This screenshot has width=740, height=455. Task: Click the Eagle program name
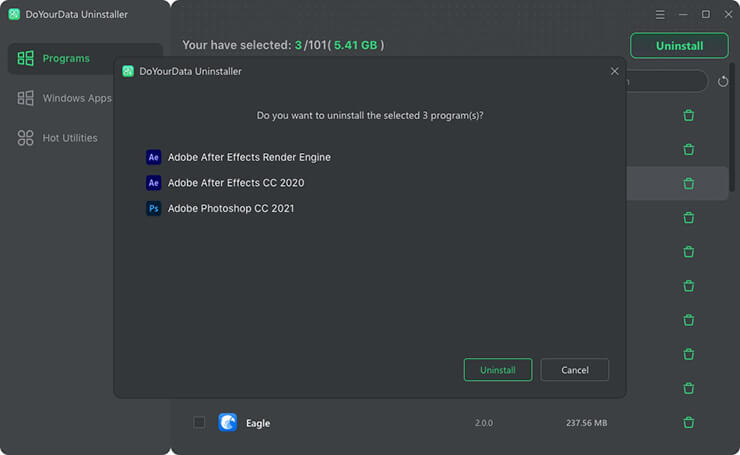(x=258, y=423)
